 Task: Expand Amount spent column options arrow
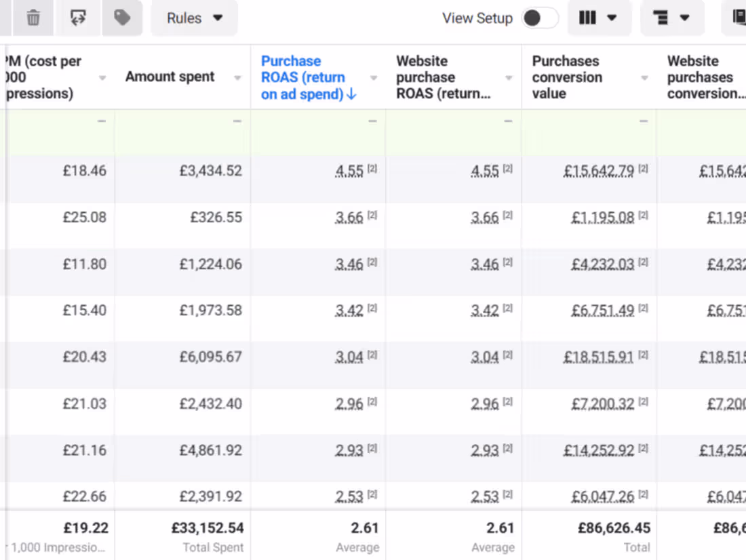(x=237, y=77)
